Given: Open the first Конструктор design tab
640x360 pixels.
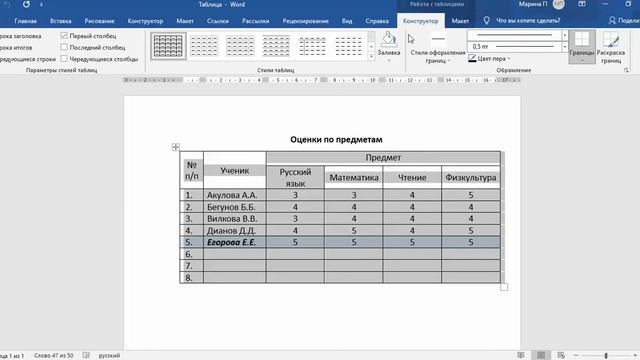Looking at the screenshot, I should point(145,21).
